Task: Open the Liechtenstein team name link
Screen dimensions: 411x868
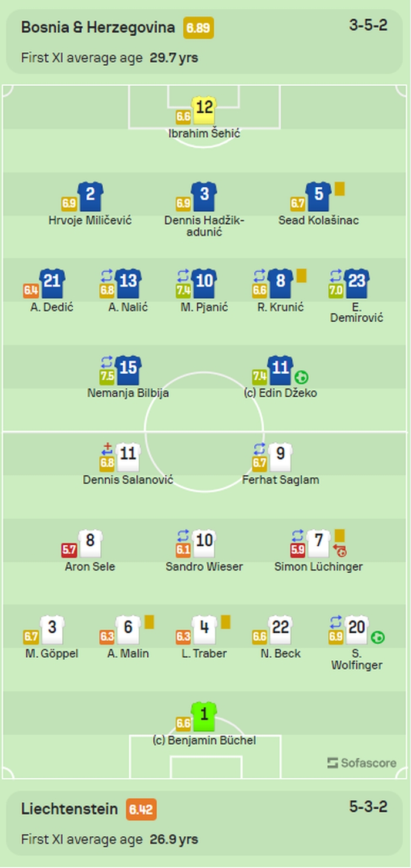Action: pyautogui.click(x=70, y=809)
